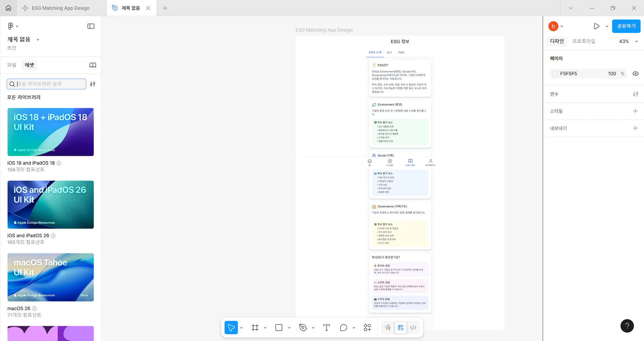Expand the Move tool options arrow
The image size is (644, 341).
tap(241, 328)
